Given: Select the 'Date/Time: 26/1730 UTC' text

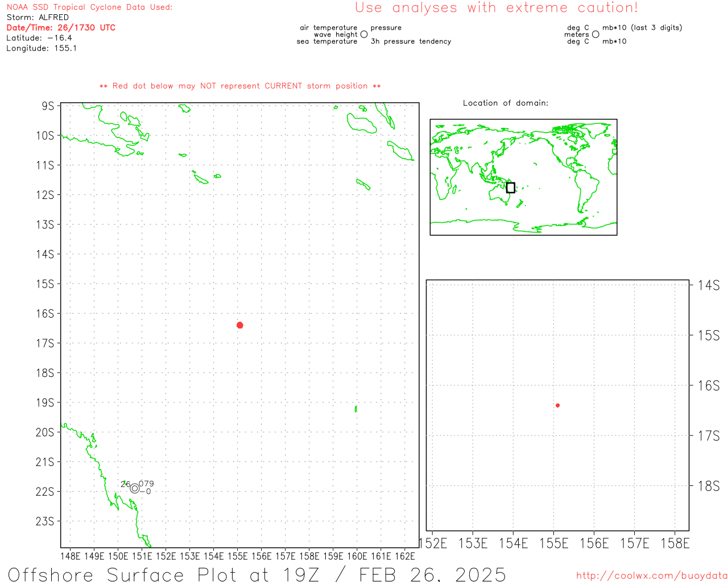Looking at the screenshot, I should 61,28.
